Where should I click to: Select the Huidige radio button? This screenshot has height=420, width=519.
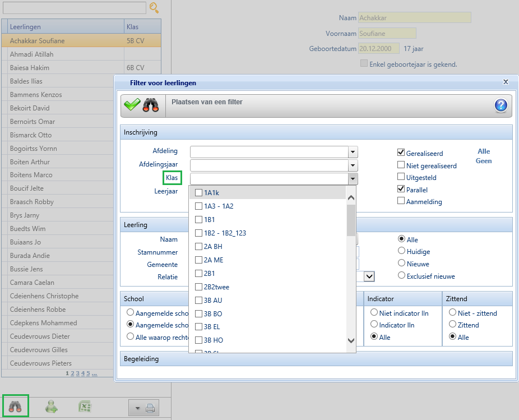tap(401, 251)
